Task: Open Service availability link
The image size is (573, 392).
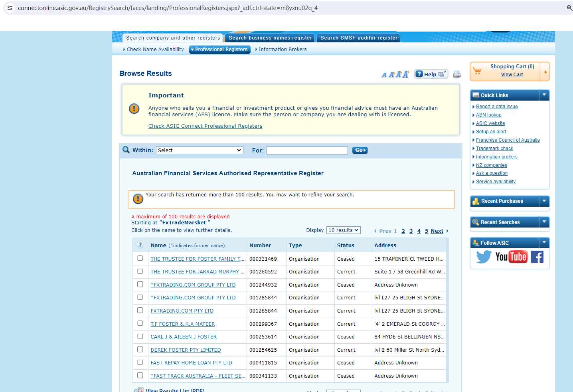Action: tap(496, 182)
